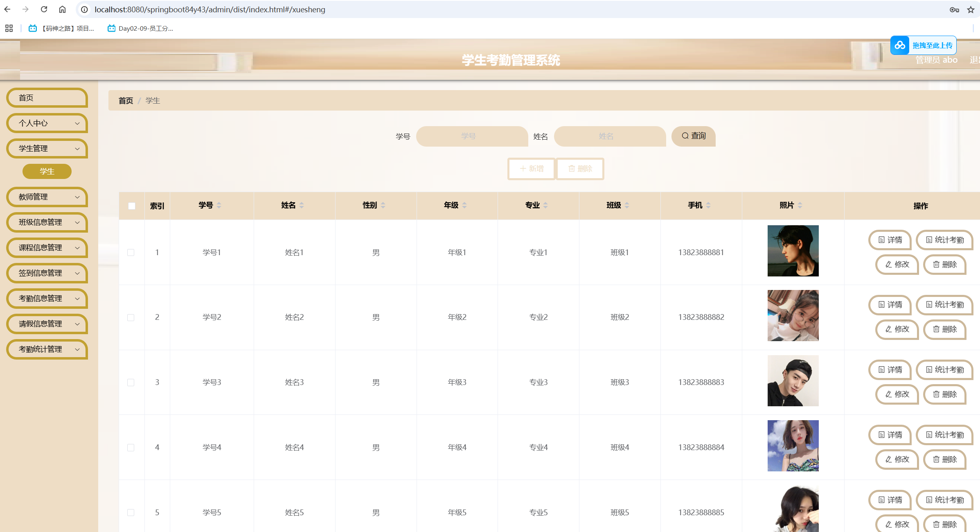The width and height of the screenshot is (980, 532).
Task: Check the checkbox for row 学号2
Action: point(131,317)
